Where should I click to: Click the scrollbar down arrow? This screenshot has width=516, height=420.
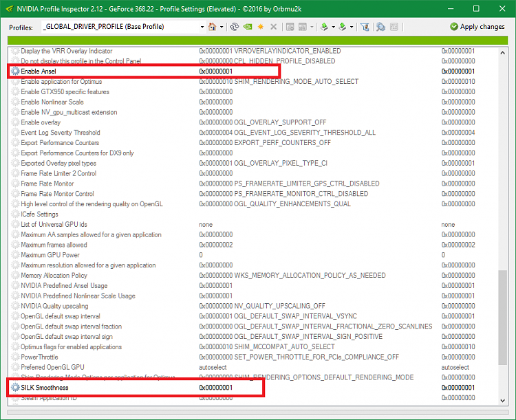[502, 400]
